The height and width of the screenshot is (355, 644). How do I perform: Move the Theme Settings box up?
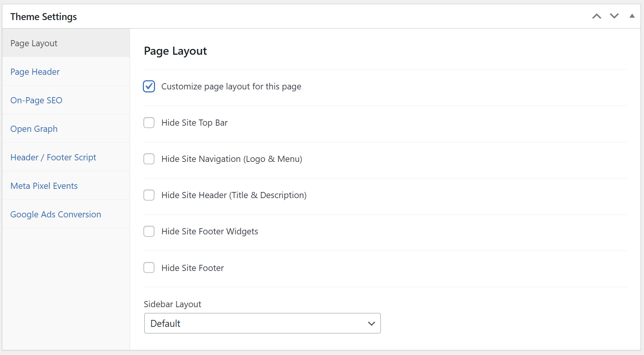coord(597,16)
